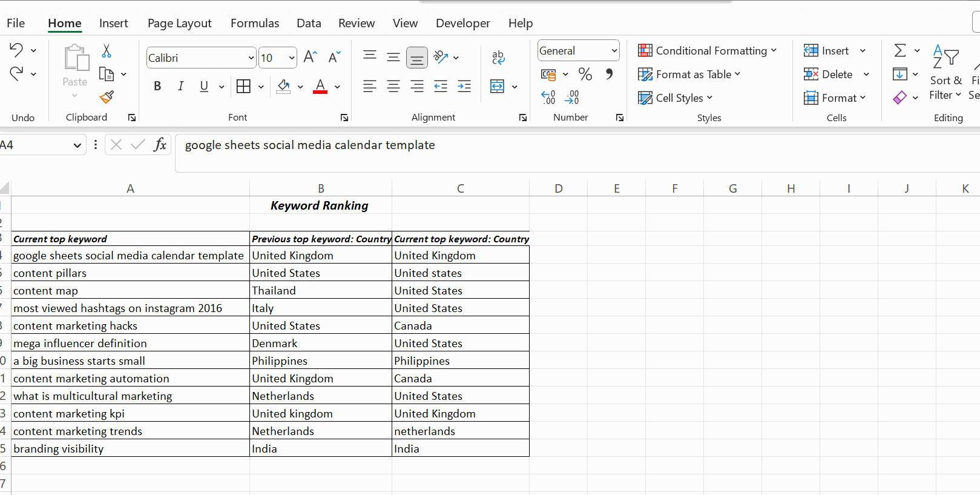Viewport: 980px width, 495px height.
Task: Click the Wrap Text icon
Action: pyautogui.click(x=498, y=58)
